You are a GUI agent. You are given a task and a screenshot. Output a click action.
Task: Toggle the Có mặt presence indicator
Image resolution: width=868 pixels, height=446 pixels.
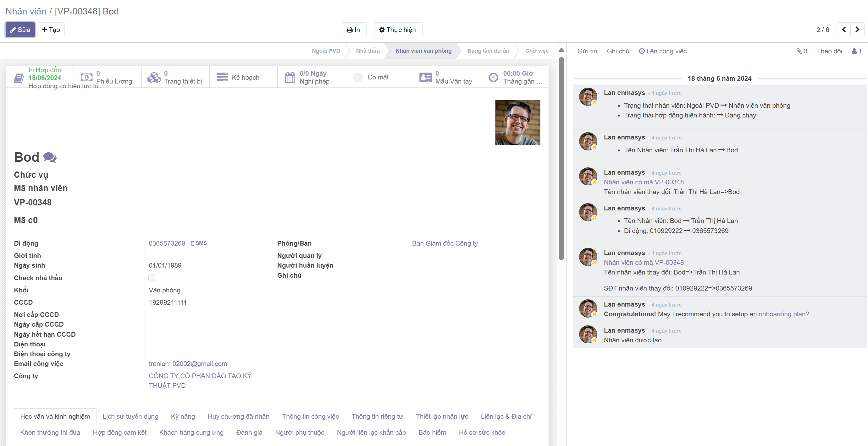[x=358, y=77]
